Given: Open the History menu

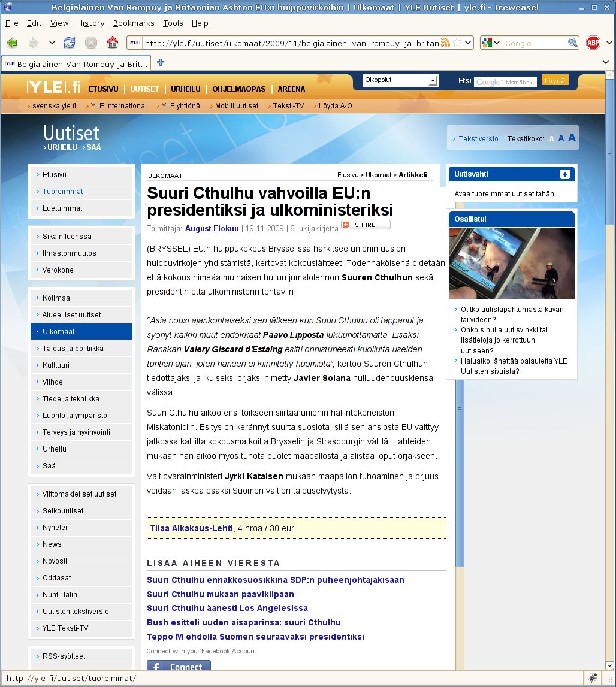Looking at the screenshot, I should pos(90,23).
